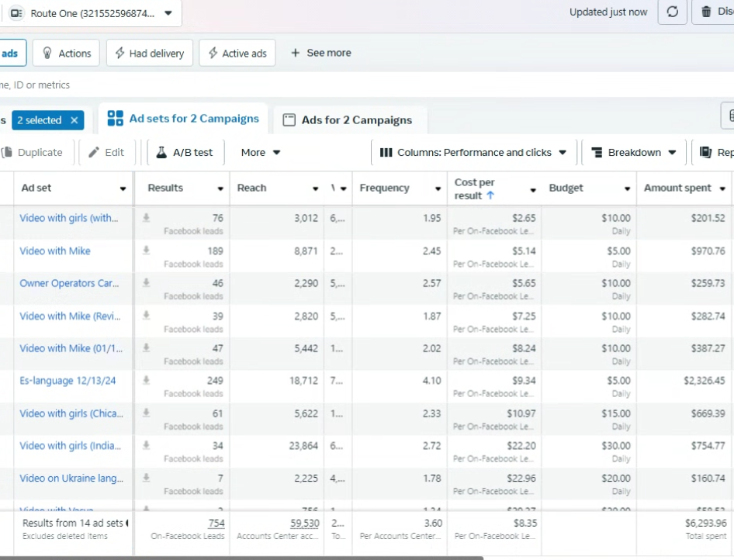Click See more filters

[x=320, y=53]
